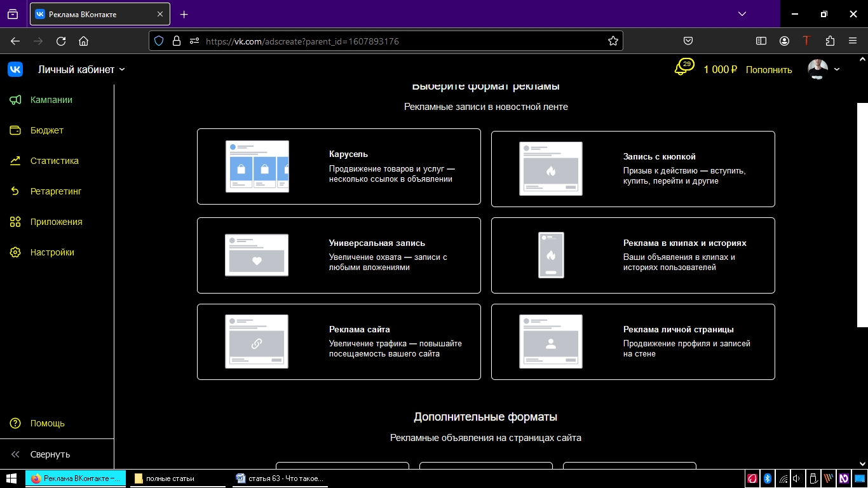Click the volume tray icon

tap(797, 478)
